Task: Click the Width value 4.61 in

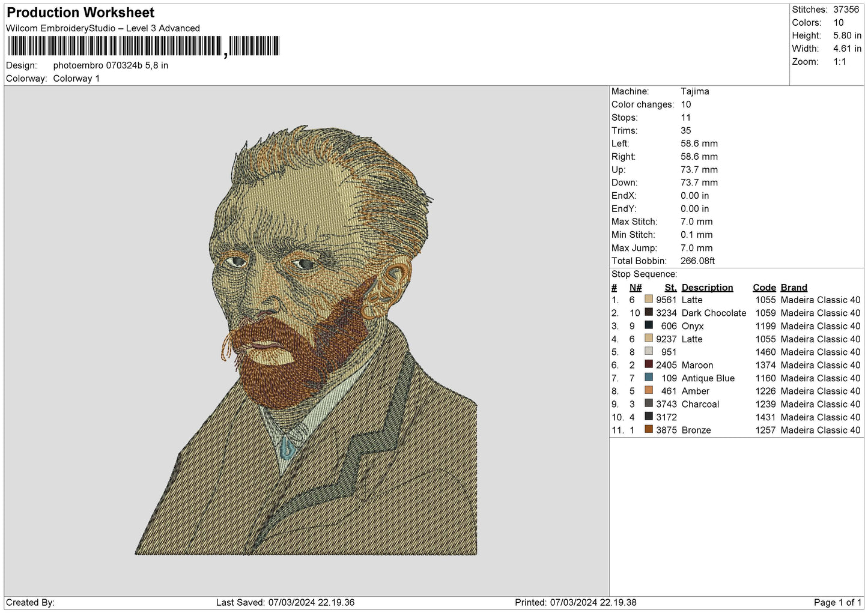Action: 847,49
